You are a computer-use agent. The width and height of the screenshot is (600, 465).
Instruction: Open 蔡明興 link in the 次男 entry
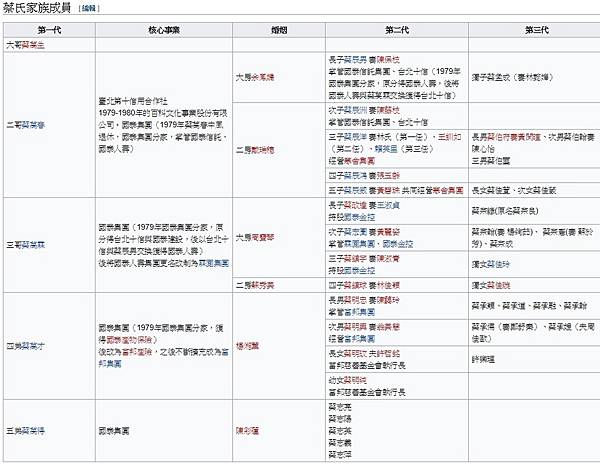pos(355,327)
